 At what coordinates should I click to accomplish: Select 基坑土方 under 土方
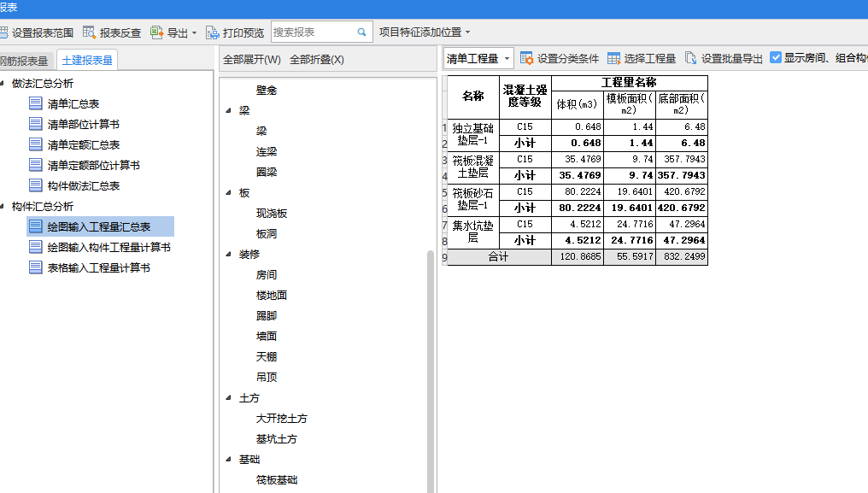click(x=276, y=438)
